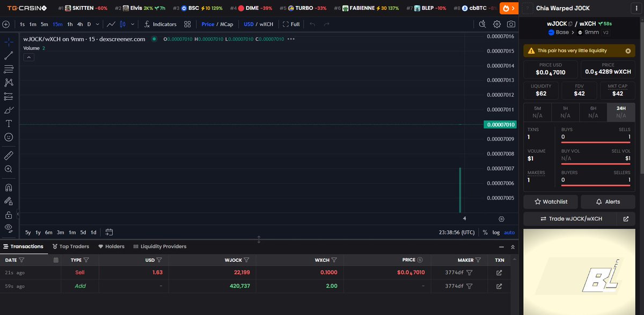Open chart style dropdown arrow

pyautogui.click(x=132, y=24)
